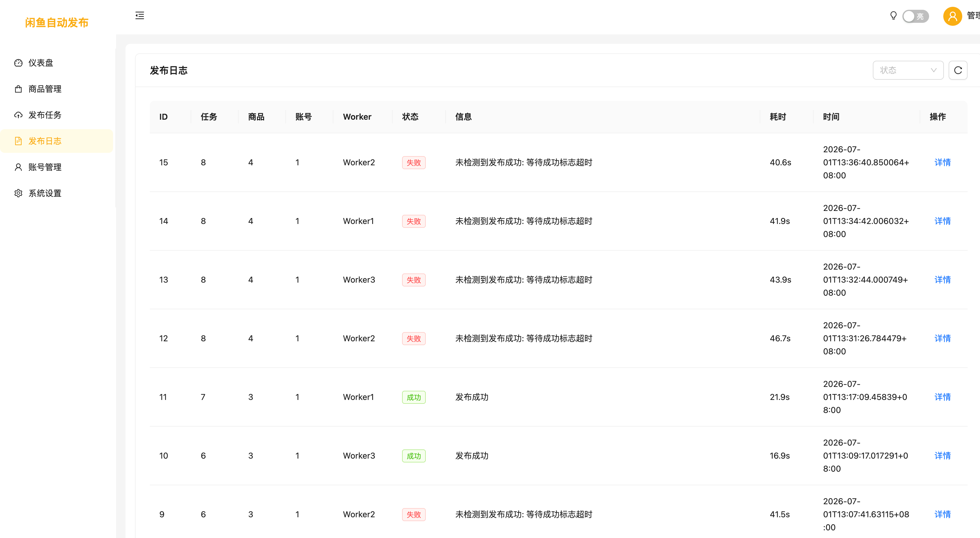Click the 发布日志 panel heading
This screenshot has width=980, height=538.
[168, 71]
